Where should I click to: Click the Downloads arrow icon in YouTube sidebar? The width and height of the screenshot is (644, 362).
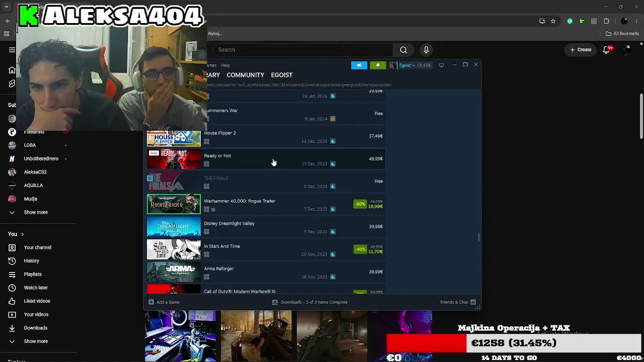pyautogui.click(x=12, y=328)
